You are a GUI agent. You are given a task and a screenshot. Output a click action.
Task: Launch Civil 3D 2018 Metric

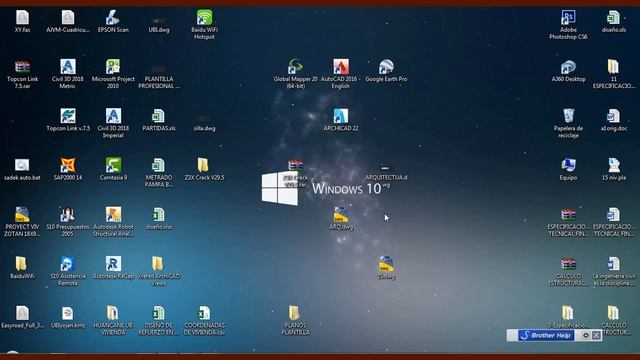pyautogui.click(x=68, y=67)
